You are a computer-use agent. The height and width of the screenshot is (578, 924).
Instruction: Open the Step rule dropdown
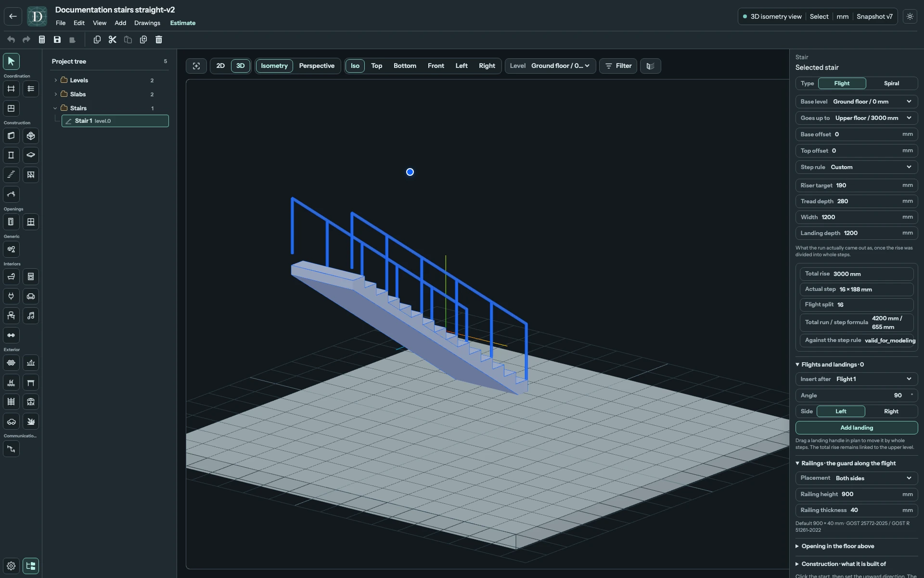pyautogui.click(x=857, y=167)
